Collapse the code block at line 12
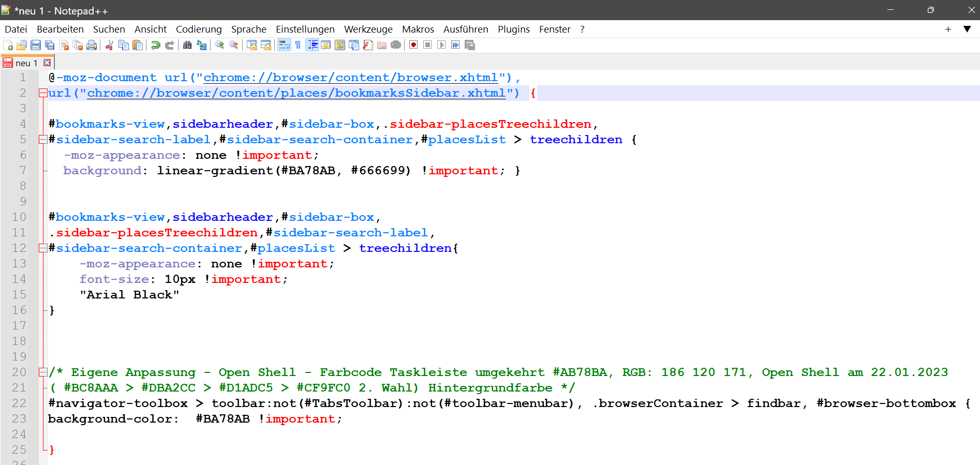Screen dimensions: 980x465 point(43,248)
